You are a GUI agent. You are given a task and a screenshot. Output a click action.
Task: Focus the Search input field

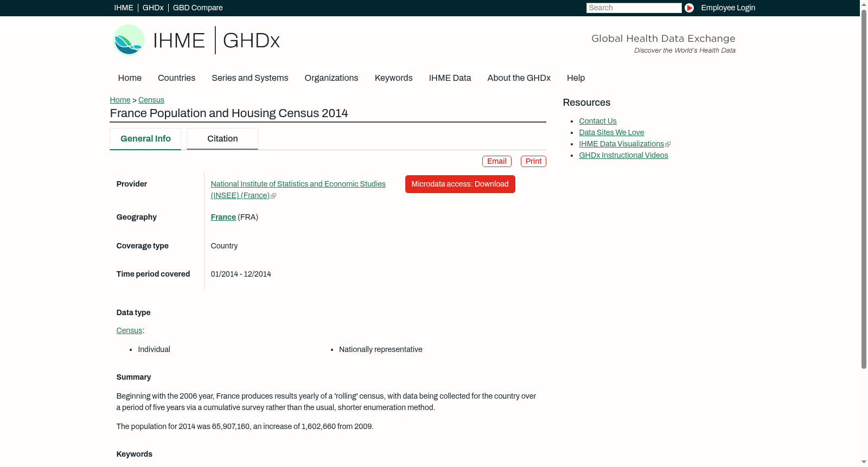point(634,8)
